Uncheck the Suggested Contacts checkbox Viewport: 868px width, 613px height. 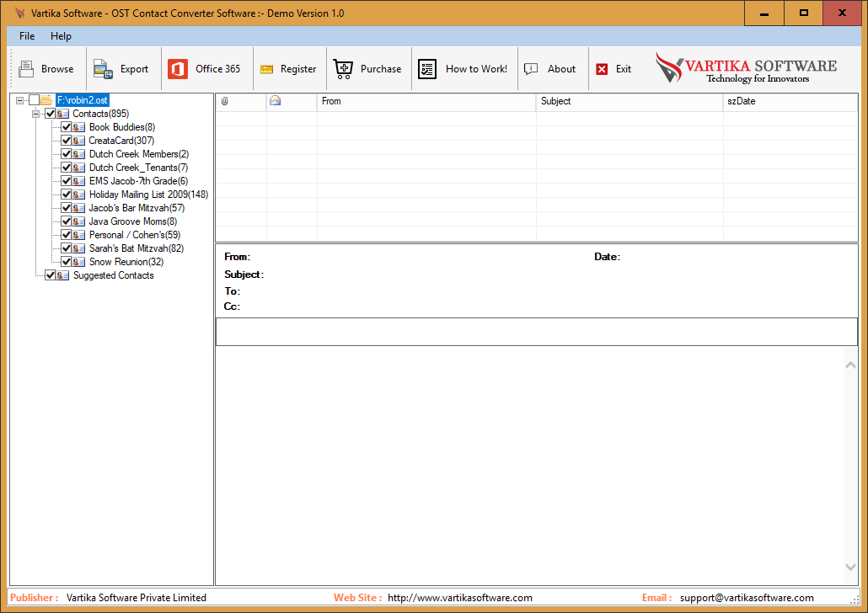point(51,275)
